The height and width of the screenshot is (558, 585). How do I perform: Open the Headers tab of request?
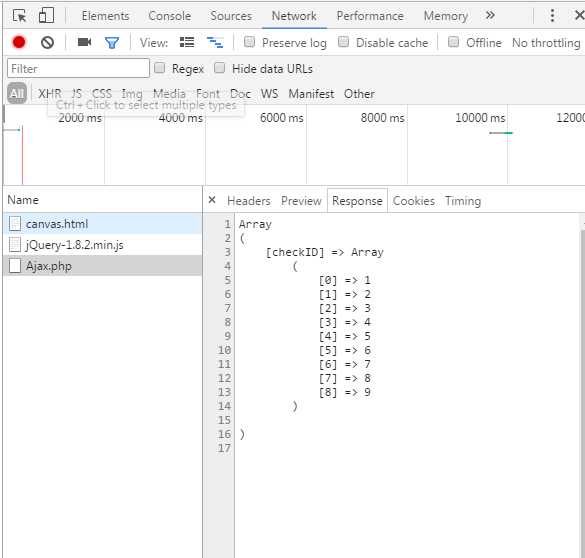pyautogui.click(x=248, y=201)
